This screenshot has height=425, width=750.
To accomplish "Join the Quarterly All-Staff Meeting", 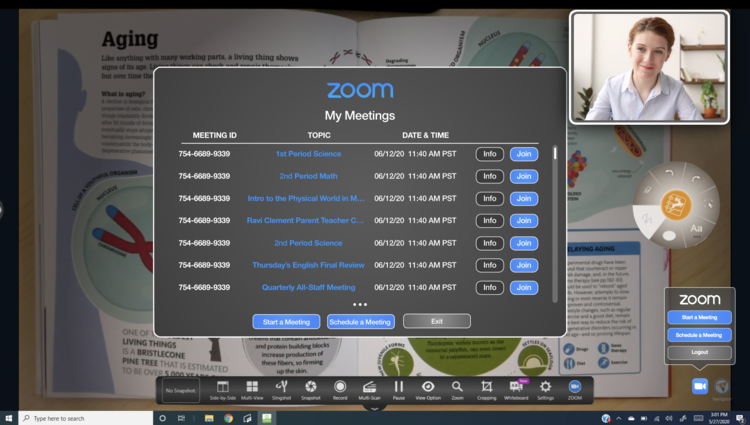I will pos(524,287).
